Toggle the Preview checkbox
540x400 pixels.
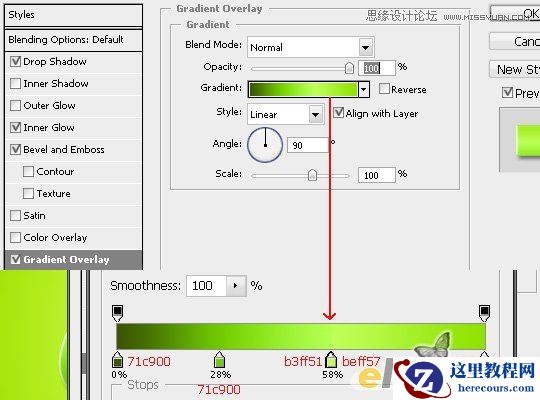click(x=507, y=92)
